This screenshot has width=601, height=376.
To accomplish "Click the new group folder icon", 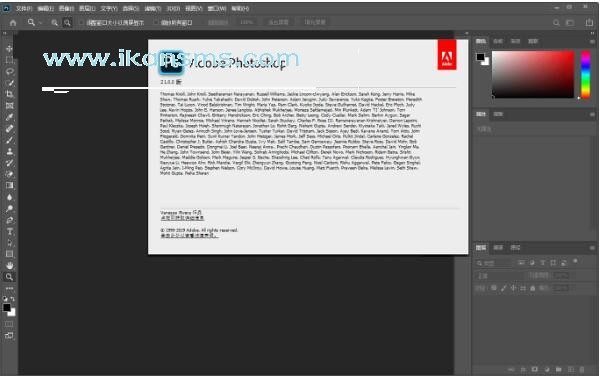I will [x=559, y=369].
